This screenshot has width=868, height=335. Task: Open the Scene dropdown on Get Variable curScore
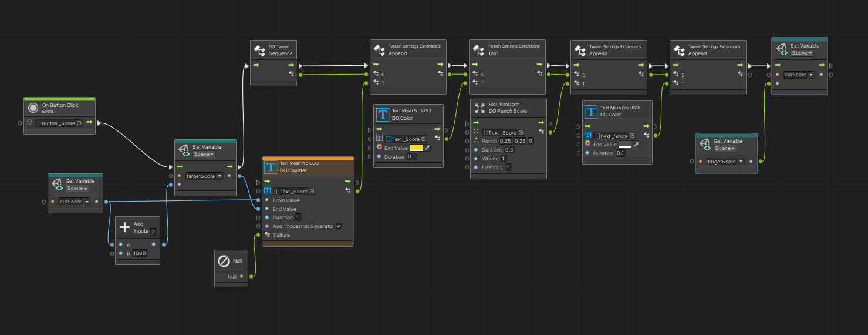point(77,189)
